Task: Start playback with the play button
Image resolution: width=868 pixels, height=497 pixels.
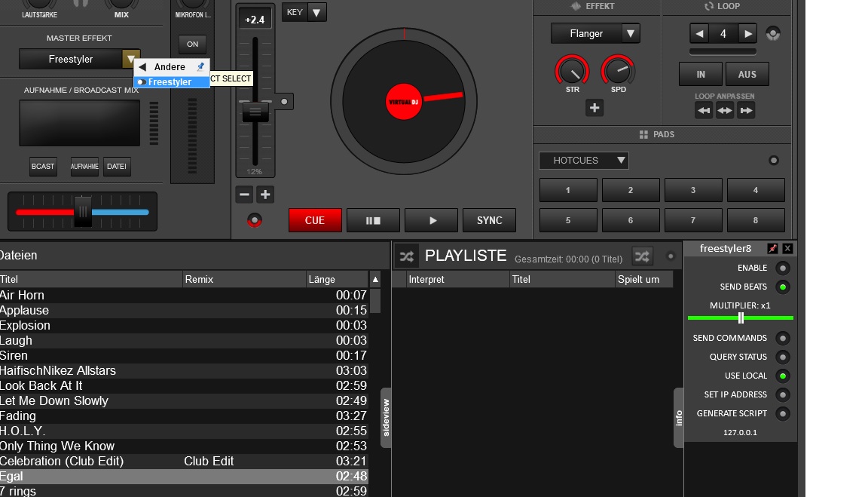Action: click(x=432, y=220)
